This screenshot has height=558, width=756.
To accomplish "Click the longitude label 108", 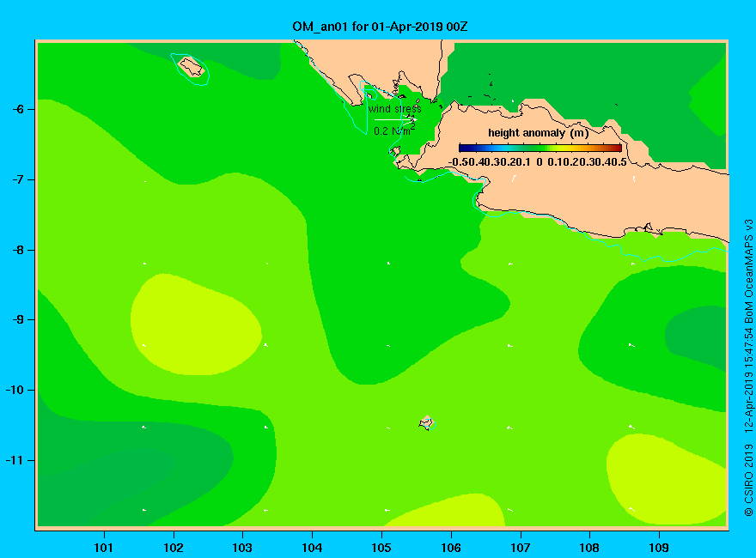I will tap(589, 548).
